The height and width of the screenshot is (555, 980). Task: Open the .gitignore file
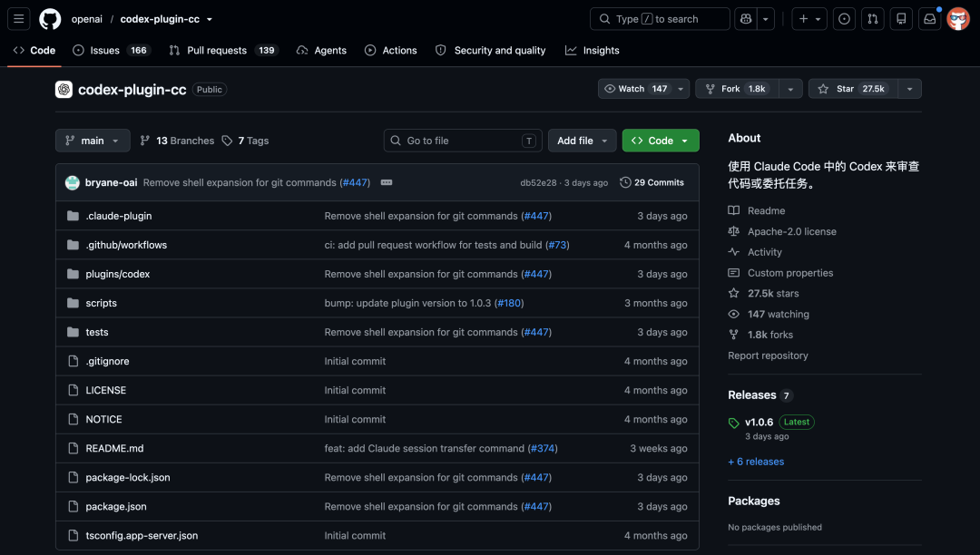[x=107, y=361]
